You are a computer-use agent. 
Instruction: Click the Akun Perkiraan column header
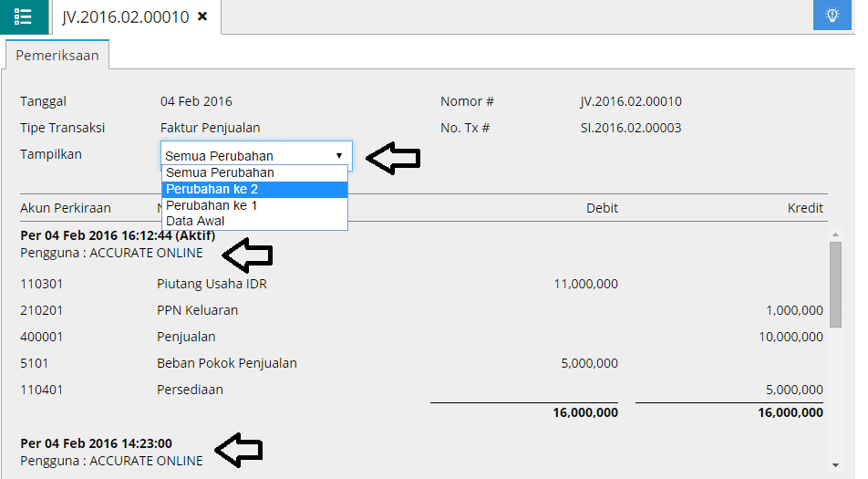point(65,208)
